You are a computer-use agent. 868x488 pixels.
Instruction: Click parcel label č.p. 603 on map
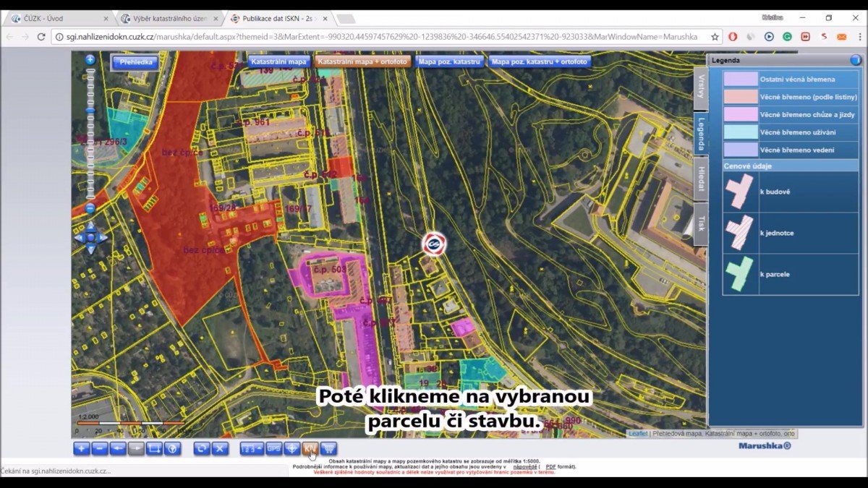pos(329,269)
